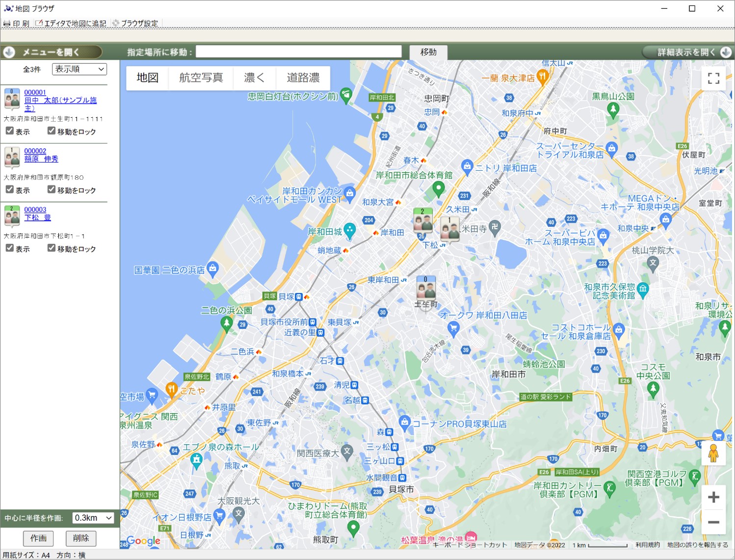Screen dimensions: 735x560
Task: Click 'エディタで地図に追記' toolbar item
Action: click(x=71, y=24)
